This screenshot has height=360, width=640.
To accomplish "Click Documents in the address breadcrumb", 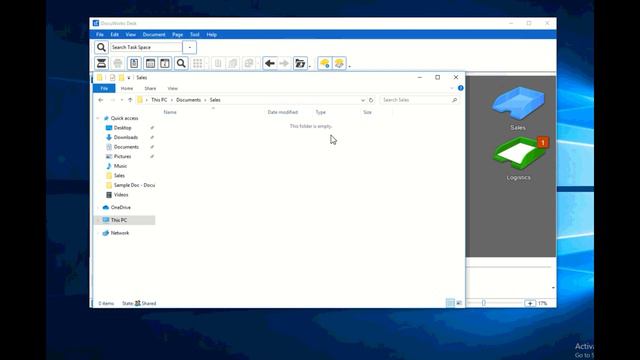I will click(189, 100).
